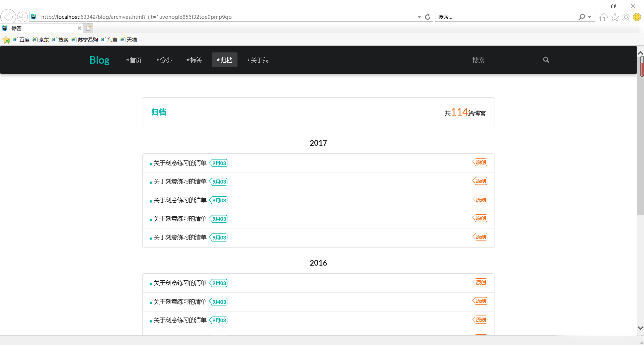Expand the search provider dropdown arrow

590,17
